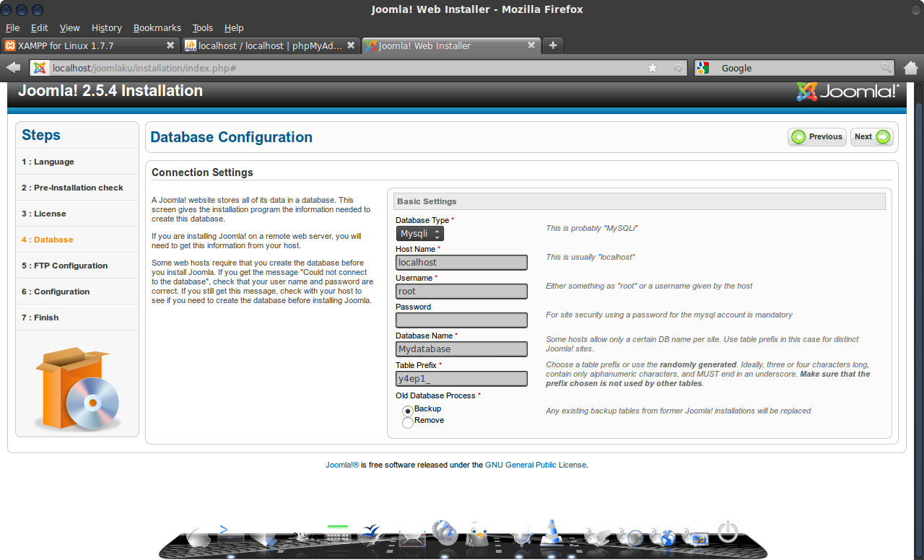Click step "5 : FTP Configuration"
Image resolution: width=924 pixels, height=560 pixels.
[65, 266]
